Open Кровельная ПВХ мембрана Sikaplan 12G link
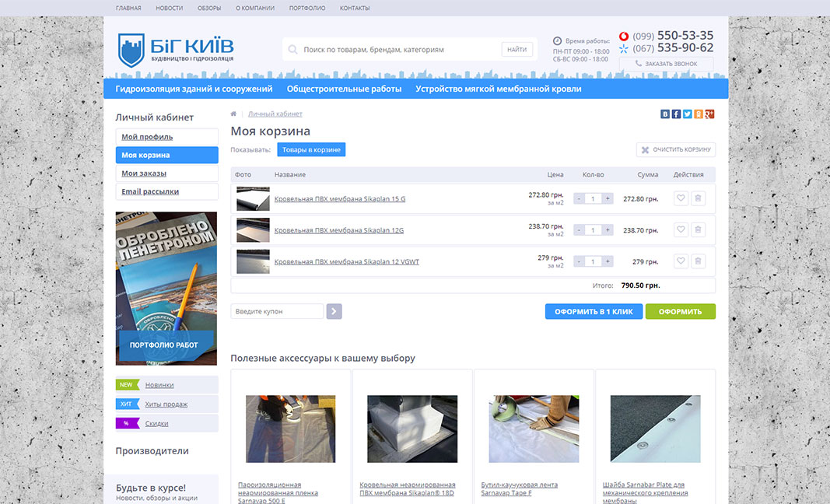 (x=339, y=230)
